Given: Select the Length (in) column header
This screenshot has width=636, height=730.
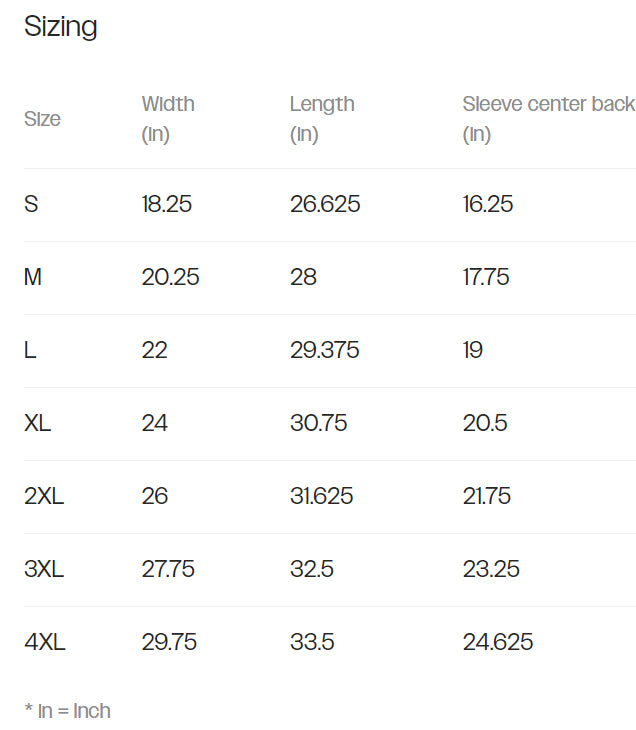Looking at the screenshot, I should [322, 118].
